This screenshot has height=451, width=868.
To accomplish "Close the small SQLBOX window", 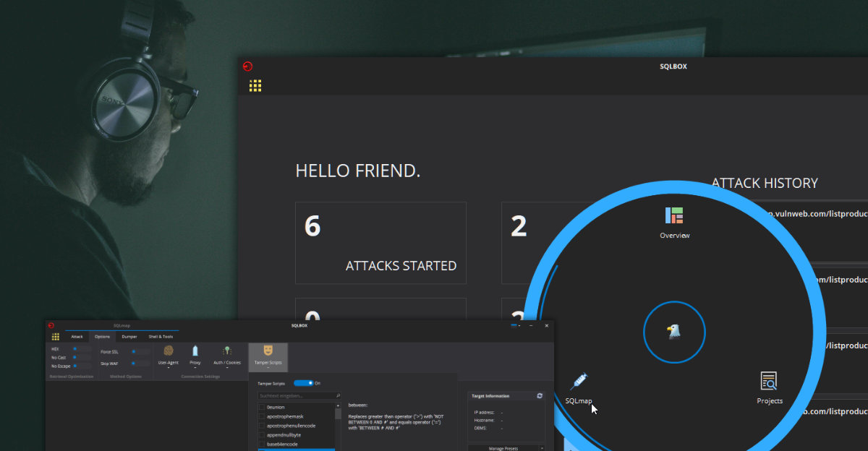I will click(546, 326).
